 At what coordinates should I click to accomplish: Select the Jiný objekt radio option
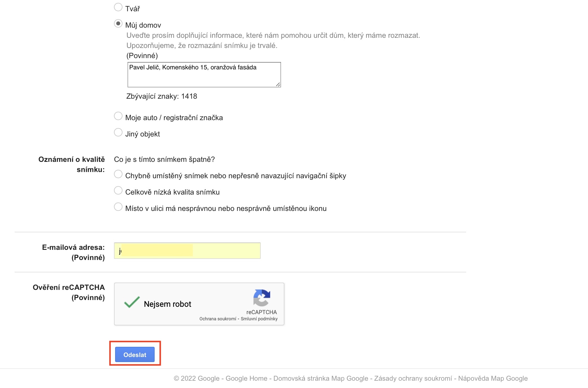coord(118,132)
